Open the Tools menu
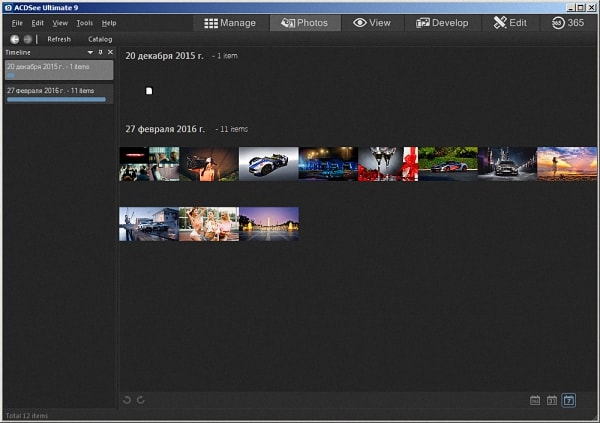 coord(84,22)
